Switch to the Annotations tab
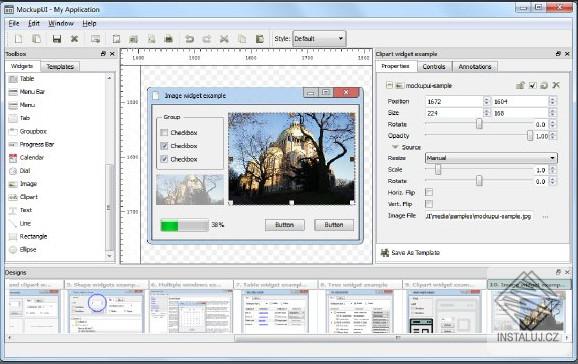578x364 pixels. (x=475, y=67)
